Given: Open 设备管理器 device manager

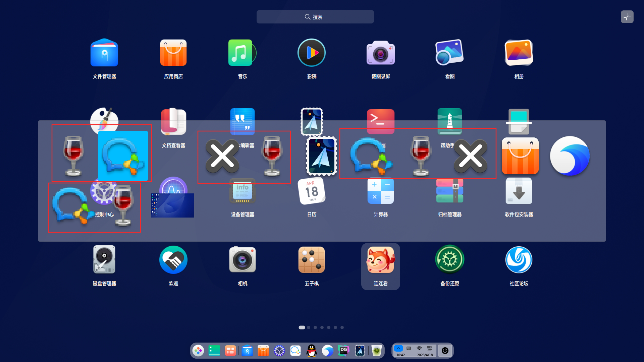Looking at the screenshot, I should pos(243,191).
